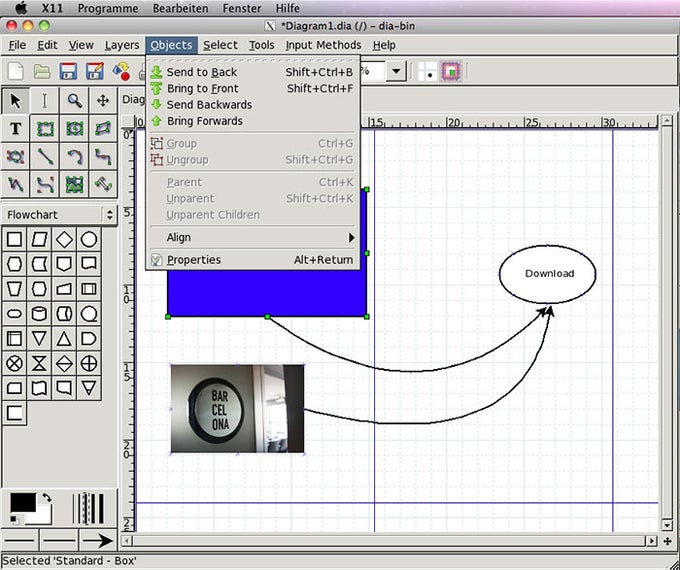Image resolution: width=680 pixels, height=570 pixels.
Task: Pick the flowchart Internal storage shape
Action: pos(15,339)
